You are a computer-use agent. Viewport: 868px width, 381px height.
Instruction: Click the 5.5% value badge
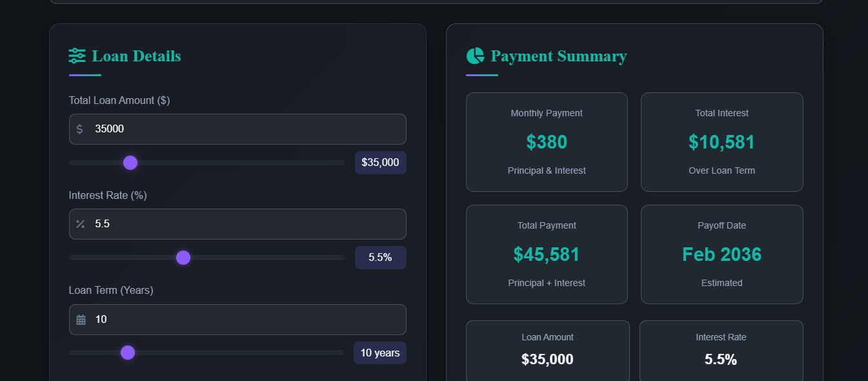[380, 257]
